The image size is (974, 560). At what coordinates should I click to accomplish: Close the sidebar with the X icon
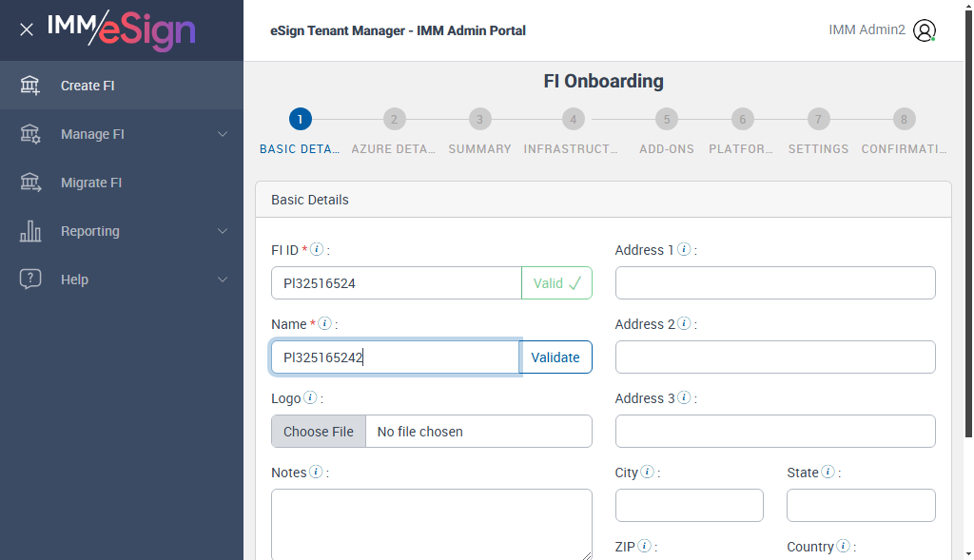(x=27, y=29)
